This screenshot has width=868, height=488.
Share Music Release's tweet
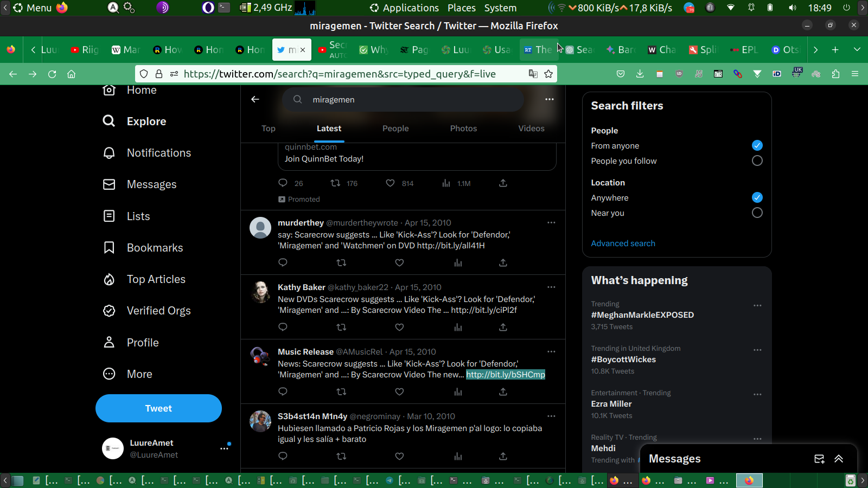pyautogui.click(x=503, y=391)
